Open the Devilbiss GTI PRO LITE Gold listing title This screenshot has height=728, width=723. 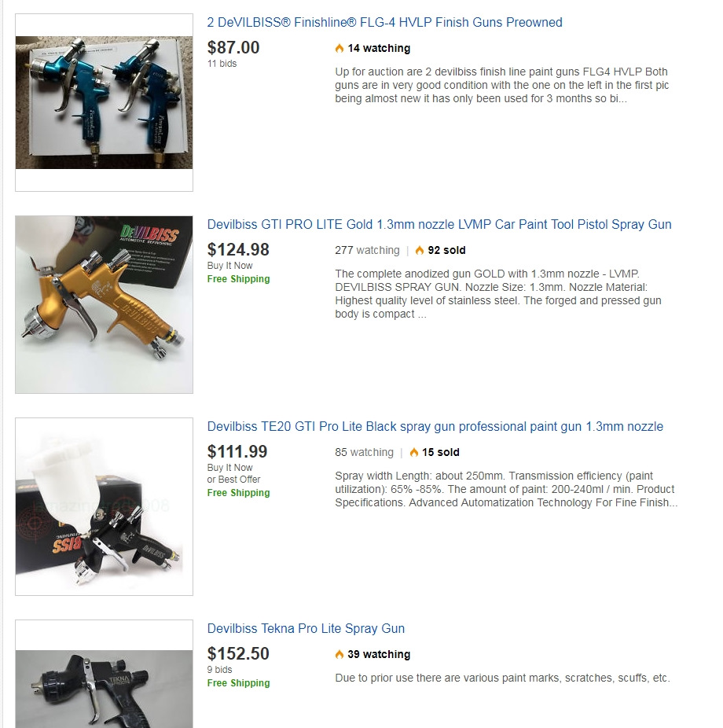point(439,224)
